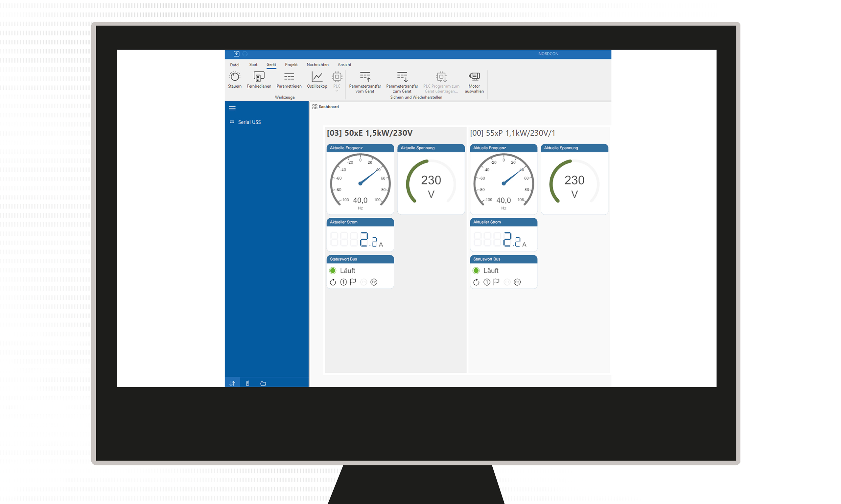Click the Sichern und Wiederherstellen group label

pyautogui.click(x=416, y=98)
